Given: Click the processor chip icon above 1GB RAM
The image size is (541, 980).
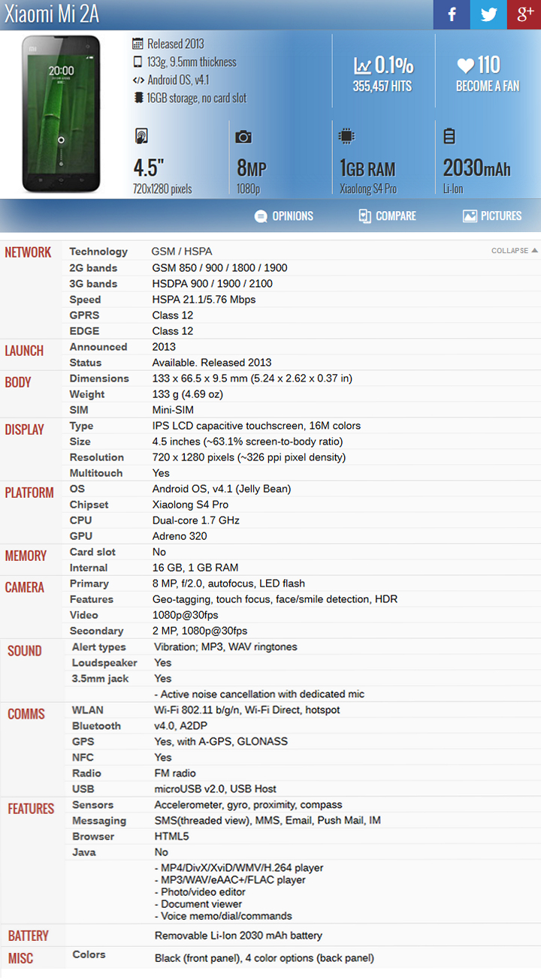Looking at the screenshot, I should [x=346, y=136].
